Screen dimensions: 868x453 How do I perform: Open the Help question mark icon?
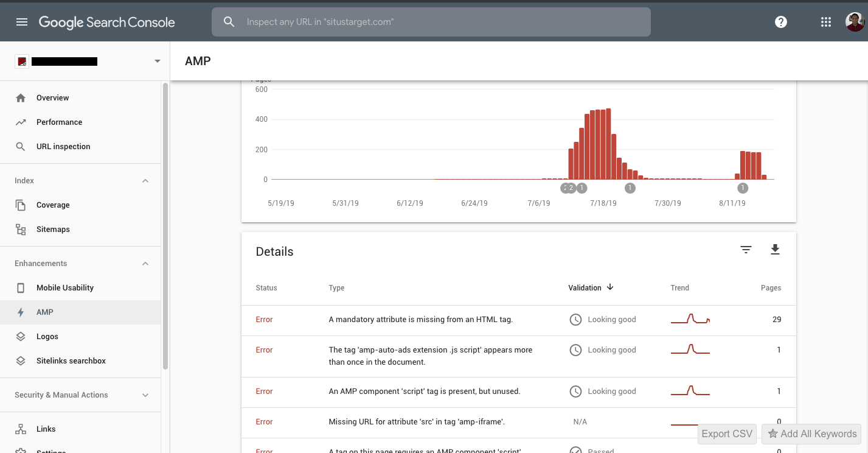pos(781,22)
